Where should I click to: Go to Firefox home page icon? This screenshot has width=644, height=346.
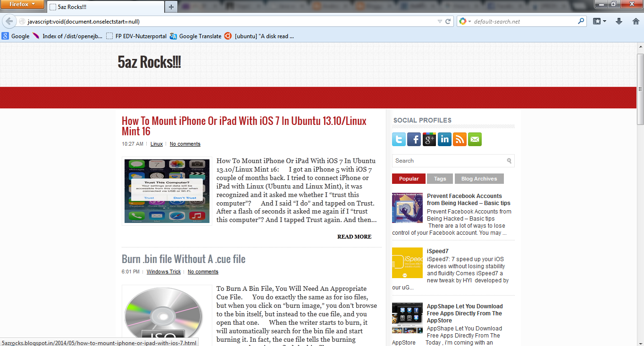tap(636, 21)
